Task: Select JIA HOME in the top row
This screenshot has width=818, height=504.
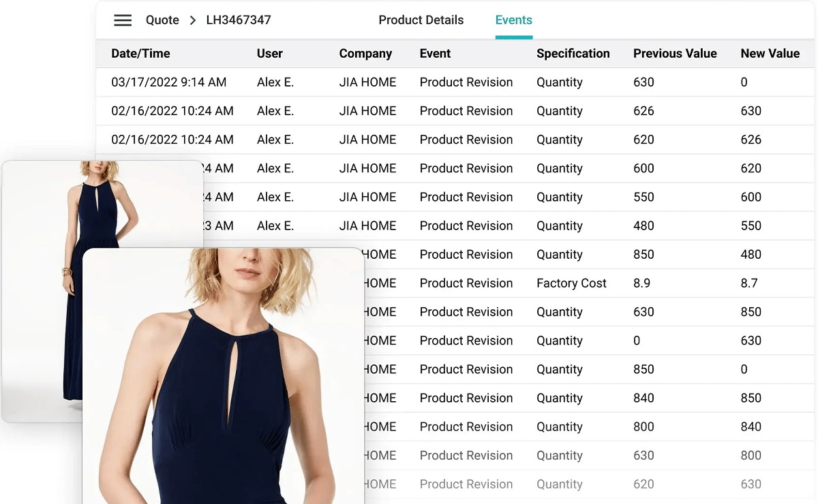Action: click(x=367, y=82)
